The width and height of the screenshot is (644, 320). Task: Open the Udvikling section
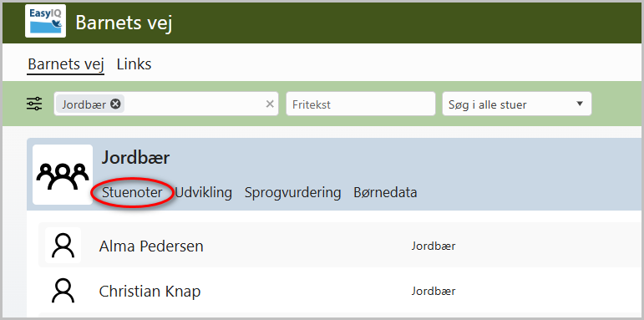pyautogui.click(x=203, y=192)
